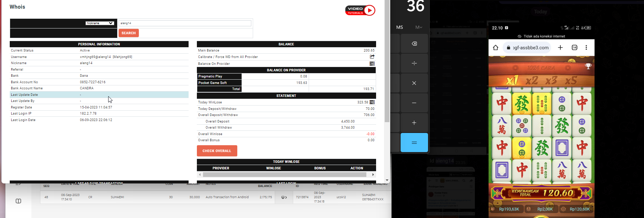Click Overall Withdraw value 3,744.00
Viewport: 644px width, 218px height.
(348, 128)
